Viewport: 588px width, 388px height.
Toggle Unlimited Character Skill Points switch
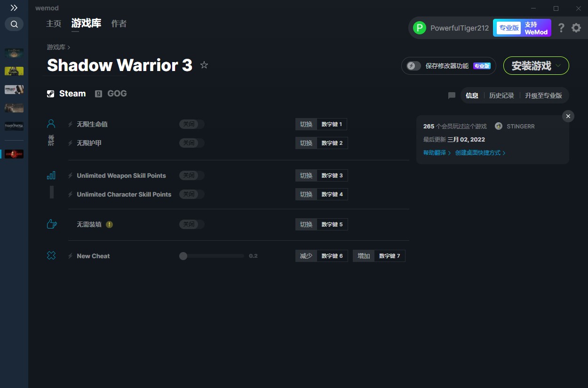[x=191, y=194]
